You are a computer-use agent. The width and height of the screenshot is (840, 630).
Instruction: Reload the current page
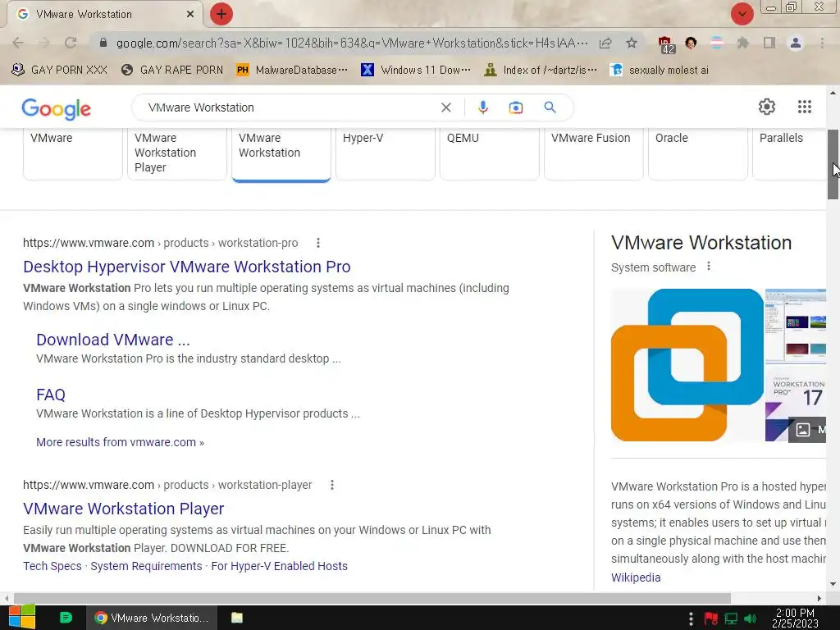(x=71, y=43)
